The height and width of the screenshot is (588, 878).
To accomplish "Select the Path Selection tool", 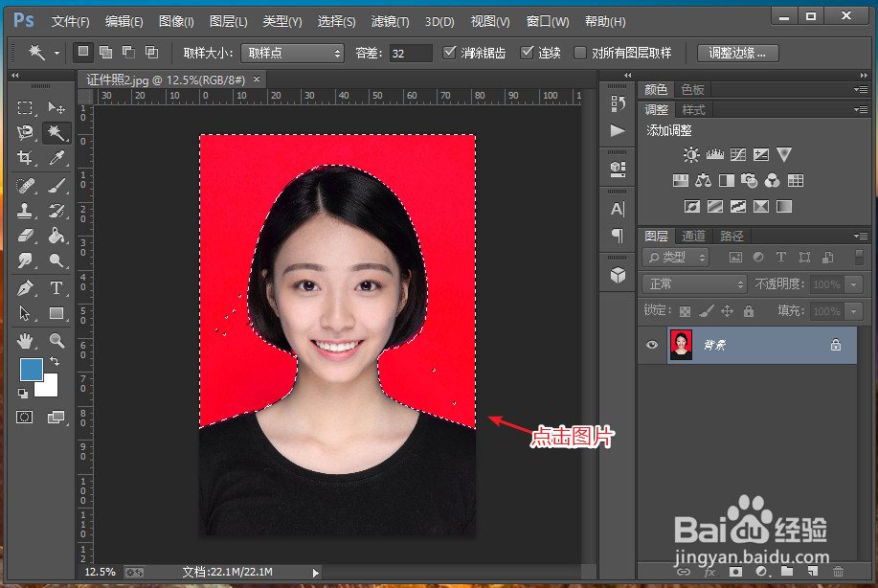I will pos(25,313).
